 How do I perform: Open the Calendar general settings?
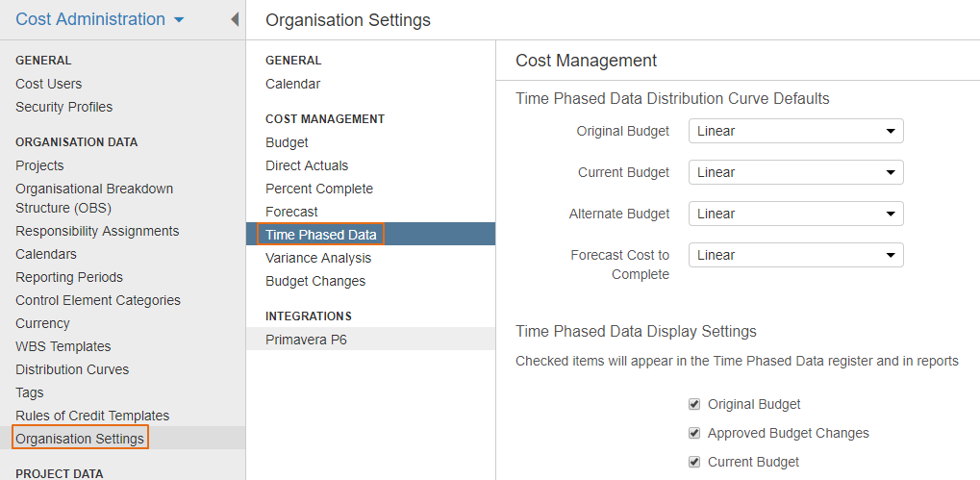tap(293, 84)
